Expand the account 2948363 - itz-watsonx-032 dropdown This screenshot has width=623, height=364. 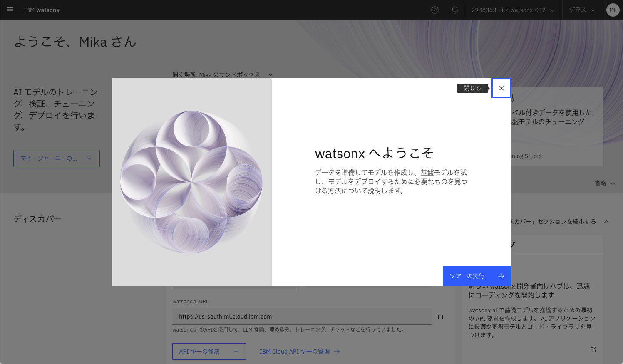tap(513, 10)
